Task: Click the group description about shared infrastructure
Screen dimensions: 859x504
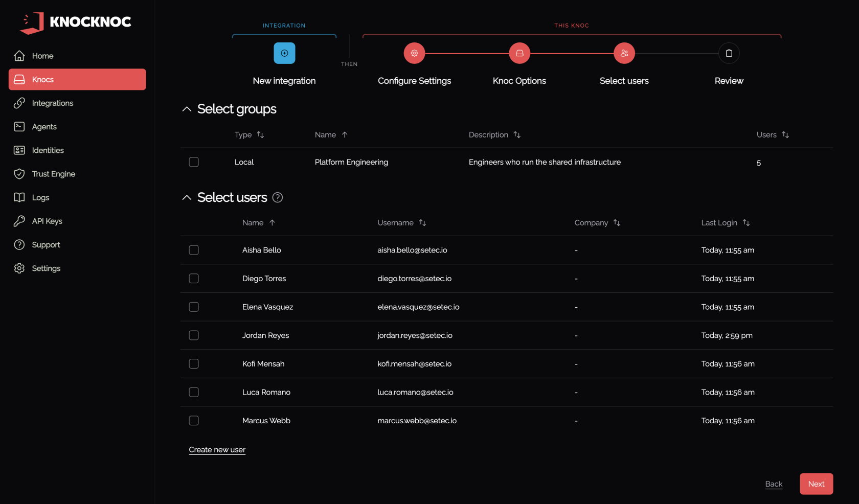Action: (545, 162)
